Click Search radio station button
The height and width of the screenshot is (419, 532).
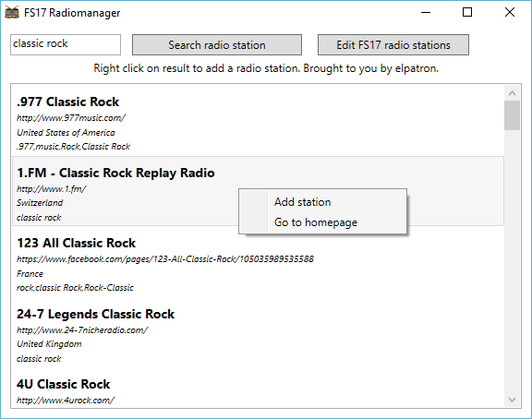point(217,44)
